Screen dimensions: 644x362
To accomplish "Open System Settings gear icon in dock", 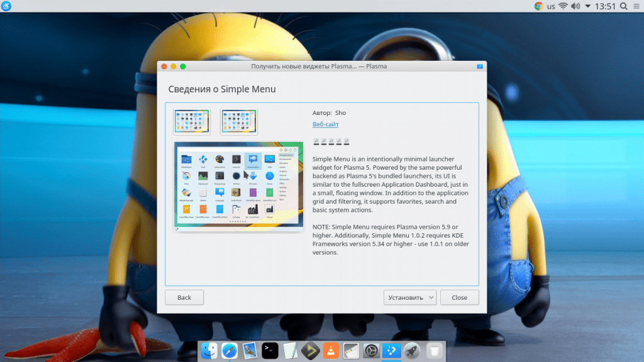I will coord(371,351).
